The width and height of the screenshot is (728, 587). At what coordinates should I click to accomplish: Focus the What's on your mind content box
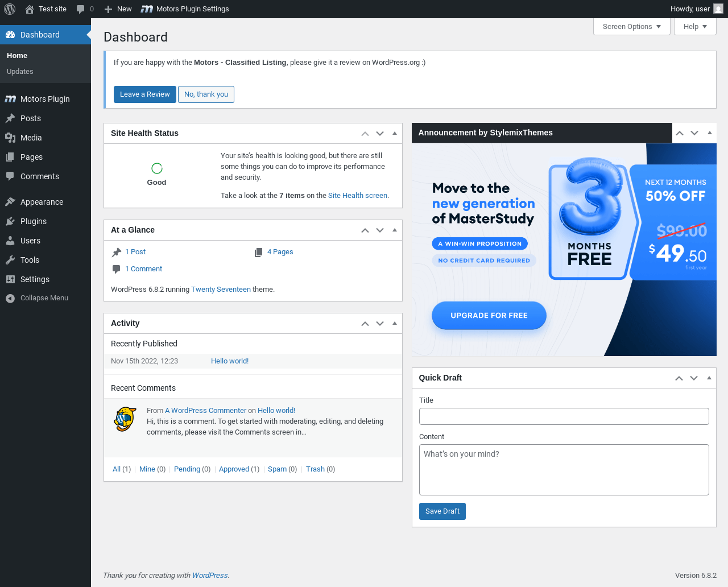point(564,470)
